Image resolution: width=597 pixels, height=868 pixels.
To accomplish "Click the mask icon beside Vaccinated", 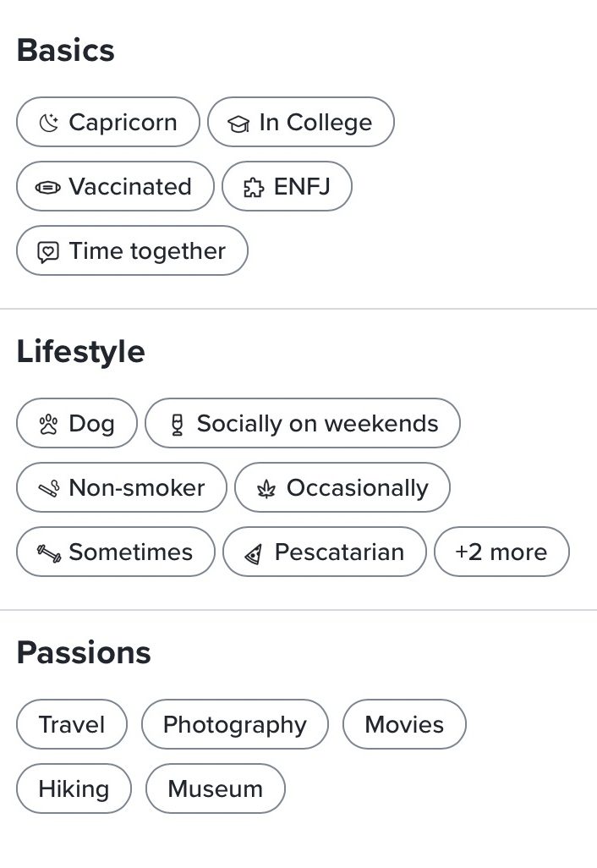I will coord(48,188).
